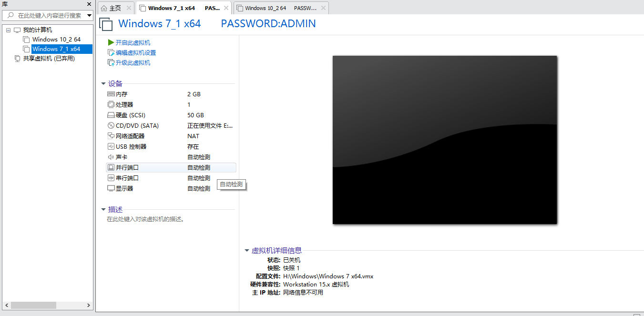Close the Windows 10_2 64 tab
This screenshot has height=316, width=644.
point(324,8)
